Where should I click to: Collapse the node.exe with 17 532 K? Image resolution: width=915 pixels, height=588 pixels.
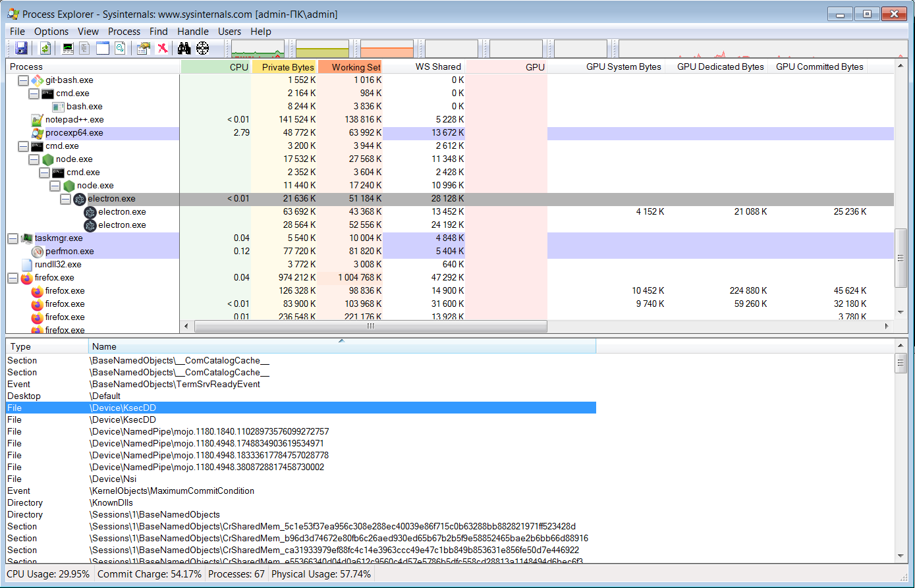click(x=34, y=159)
